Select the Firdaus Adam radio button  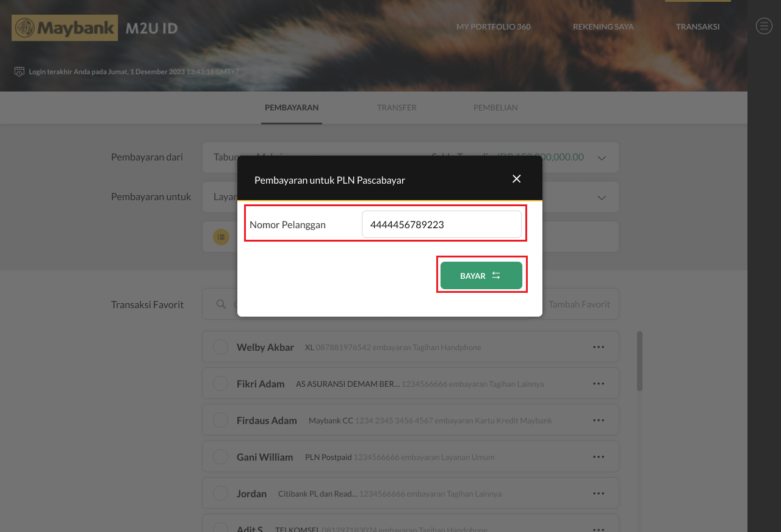pyautogui.click(x=220, y=420)
